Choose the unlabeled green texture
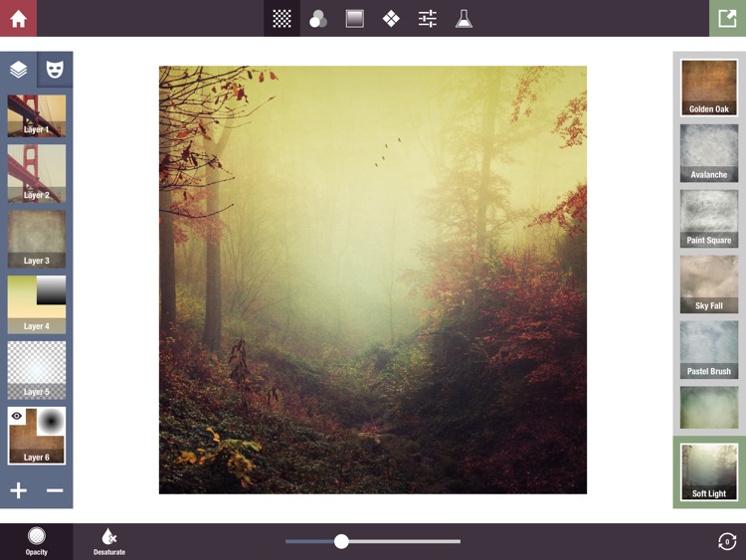 pos(709,408)
